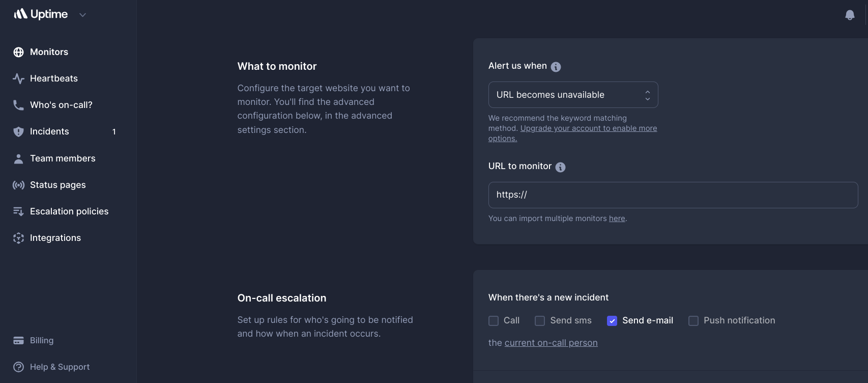Viewport: 868px width, 383px height.
Task: Click the https:// URL input field
Action: click(x=673, y=195)
